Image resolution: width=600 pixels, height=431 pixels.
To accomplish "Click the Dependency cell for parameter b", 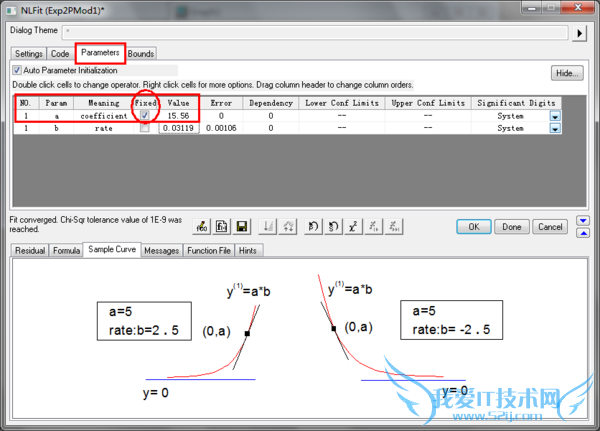I will pos(271,128).
